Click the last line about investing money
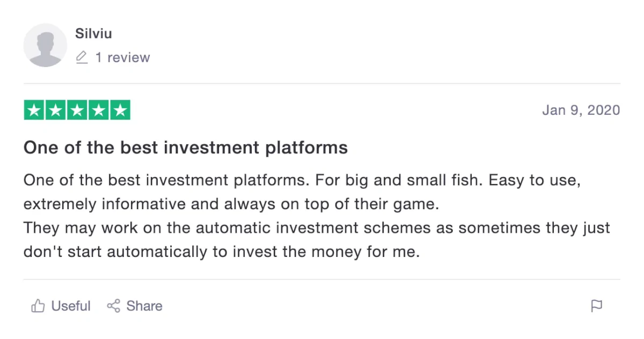 (x=222, y=252)
